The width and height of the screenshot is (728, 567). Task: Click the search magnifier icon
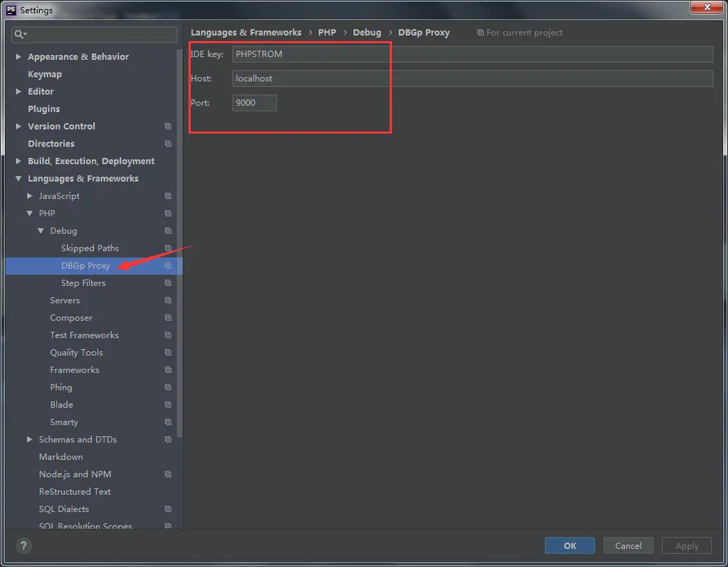(x=20, y=34)
